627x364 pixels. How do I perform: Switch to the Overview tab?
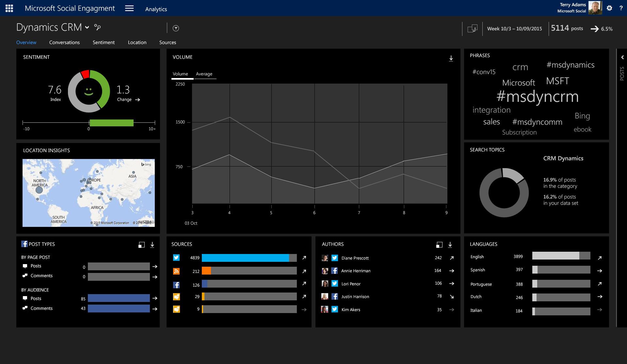point(26,42)
